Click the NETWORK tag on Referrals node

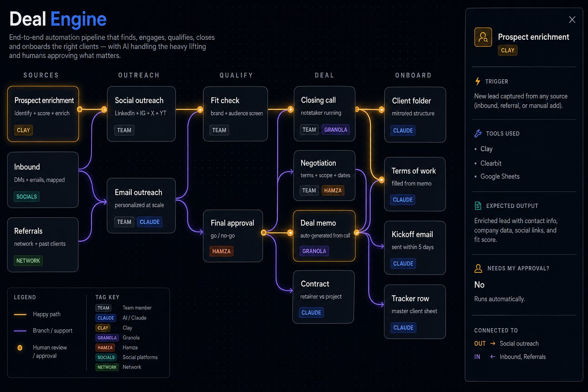pyautogui.click(x=28, y=261)
